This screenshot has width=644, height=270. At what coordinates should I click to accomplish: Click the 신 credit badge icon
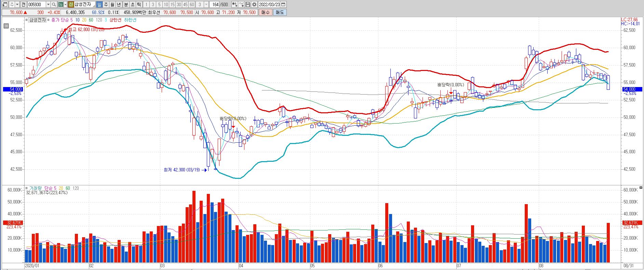[x=71, y=4]
